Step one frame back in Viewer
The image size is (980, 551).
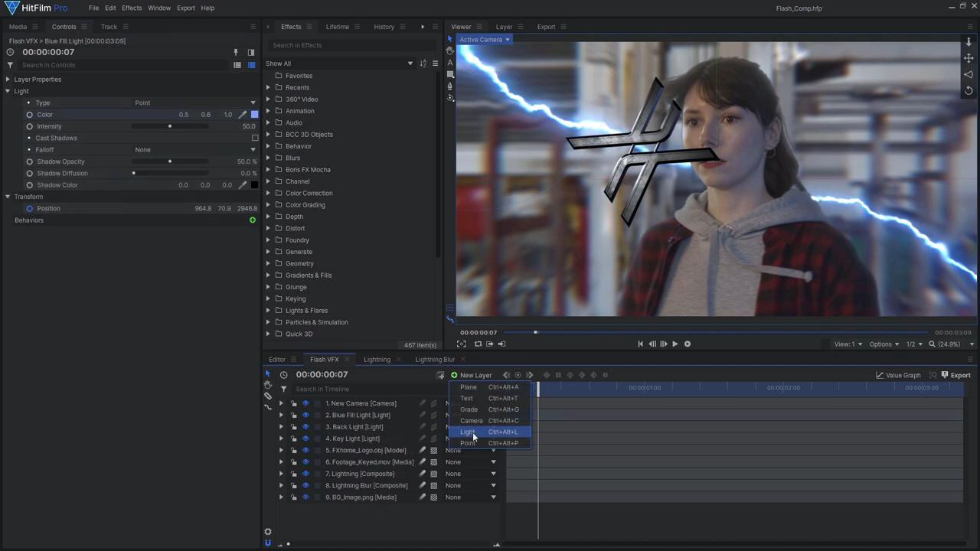652,344
